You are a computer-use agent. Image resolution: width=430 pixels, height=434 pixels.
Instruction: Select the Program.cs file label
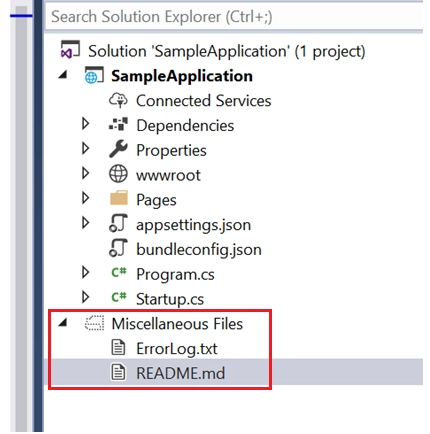click(175, 275)
